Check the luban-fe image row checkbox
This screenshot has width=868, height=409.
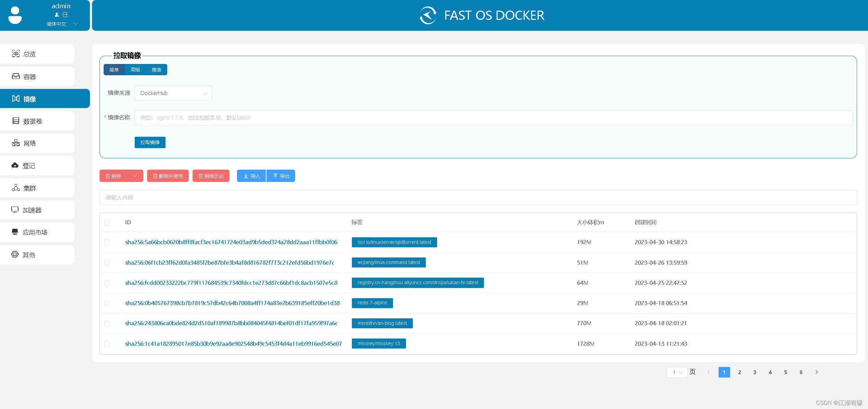(x=107, y=283)
